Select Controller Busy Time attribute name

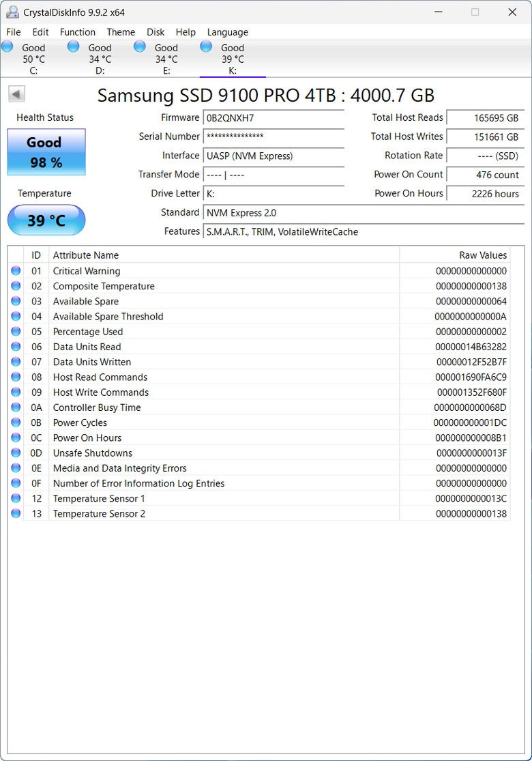click(97, 407)
